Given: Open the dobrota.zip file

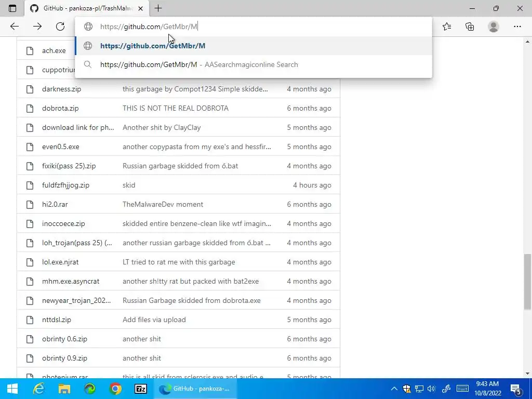Looking at the screenshot, I should point(60,108).
